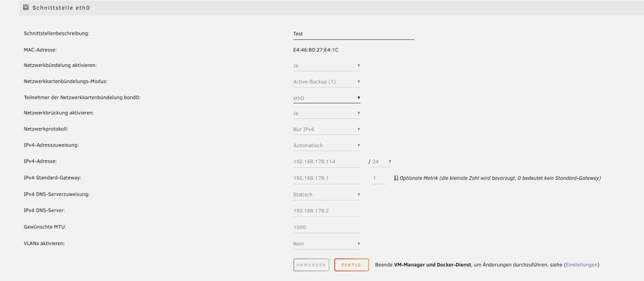Click the IPv4-Adresse field 192.168.178.114
This screenshot has height=281, width=644.
click(327, 161)
